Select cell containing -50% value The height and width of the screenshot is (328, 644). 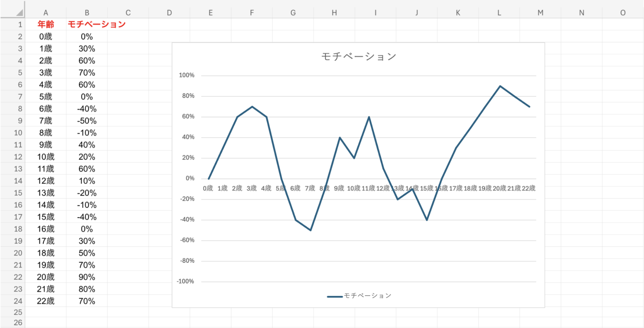click(x=87, y=121)
